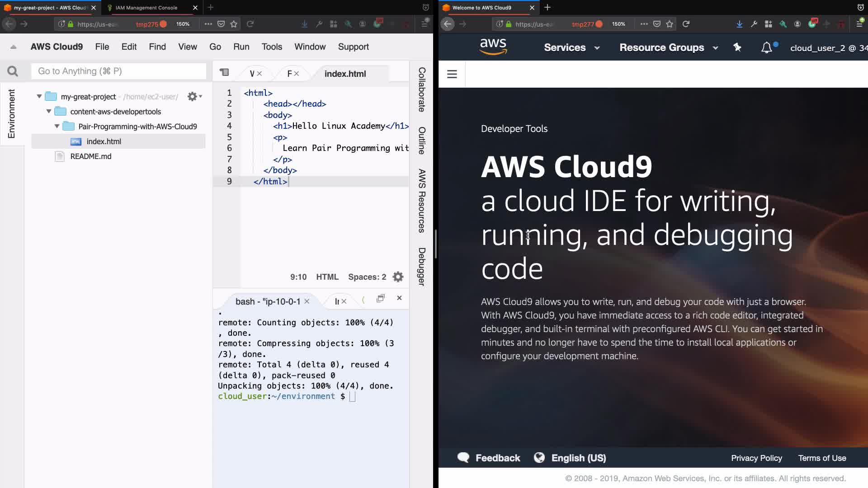
Task: Open the Privacy Policy link
Action: 756,458
